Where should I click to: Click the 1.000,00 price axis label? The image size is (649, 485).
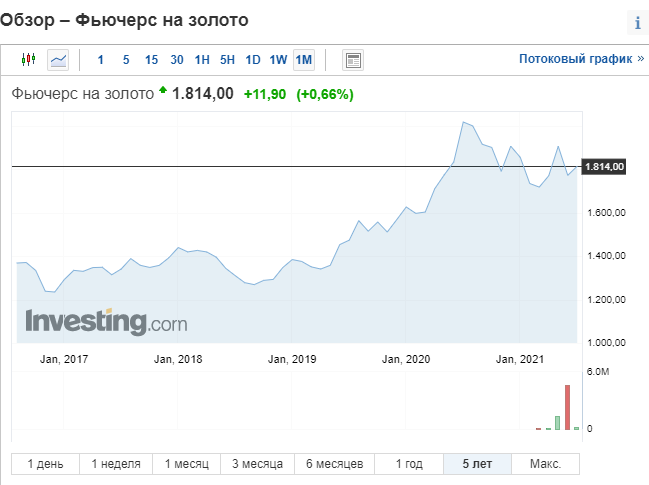click(606, 343)
